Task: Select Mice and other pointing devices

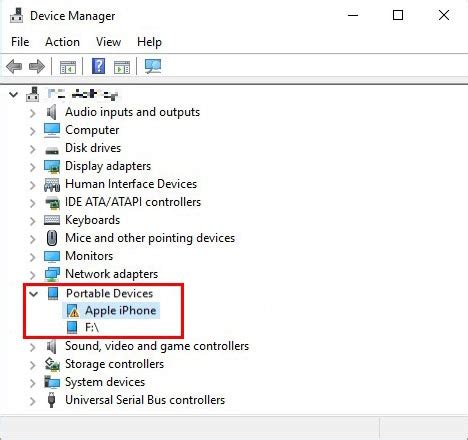Action: (x=150, y=238)
